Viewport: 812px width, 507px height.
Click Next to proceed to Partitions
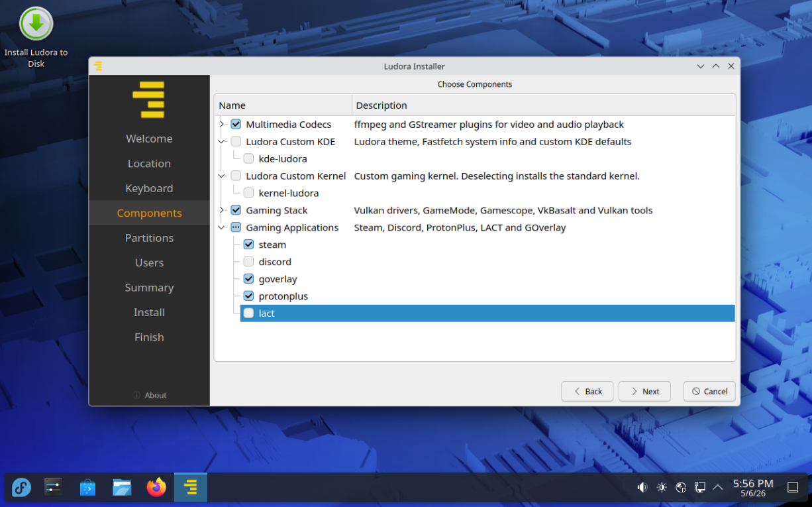tap(644, 391)
